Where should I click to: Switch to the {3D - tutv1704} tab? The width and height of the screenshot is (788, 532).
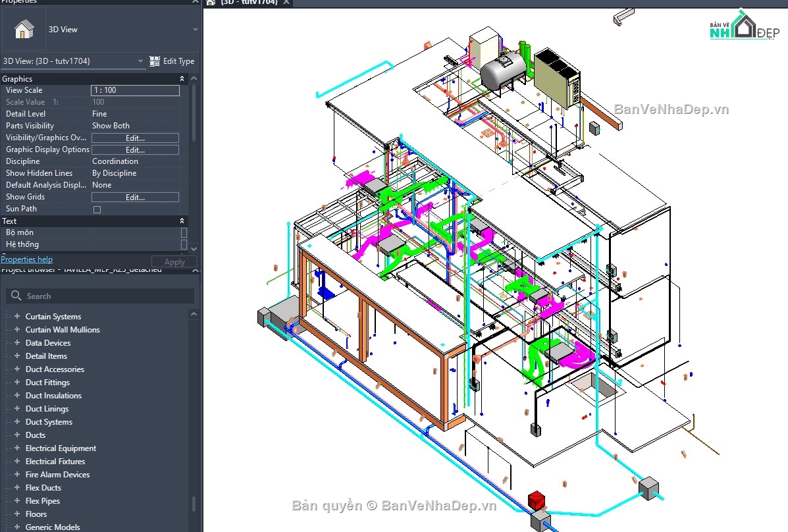[249, 3]
